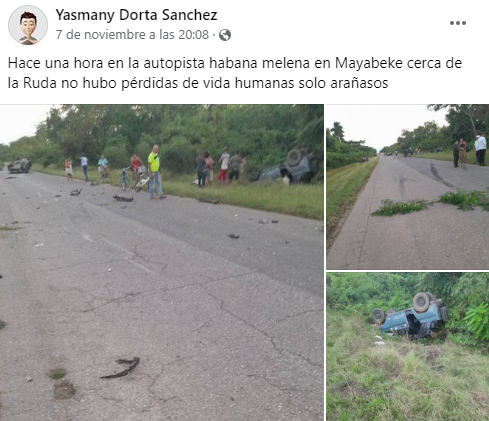The width and height of the screenshot is (489, 421).
Task: Open the top-right photo with branches on road
Action: click(x=407, y=187)
